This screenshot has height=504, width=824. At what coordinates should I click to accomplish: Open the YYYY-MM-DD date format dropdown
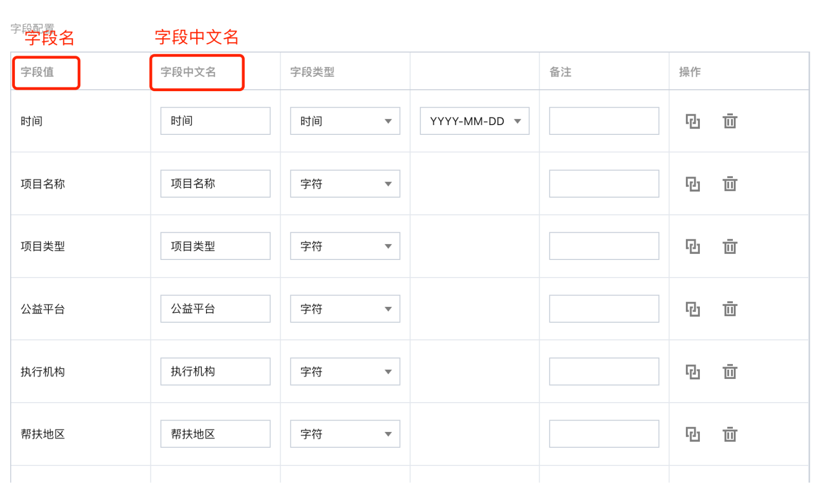coord(474,121)
